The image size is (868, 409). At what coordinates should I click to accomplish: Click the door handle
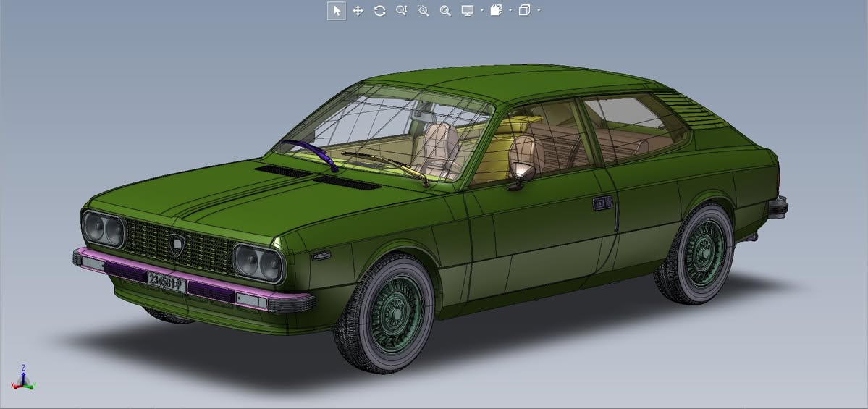(603, 203)
